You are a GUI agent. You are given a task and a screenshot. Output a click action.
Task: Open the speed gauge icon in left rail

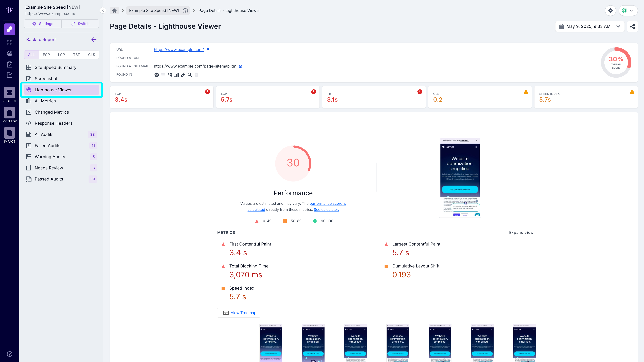click(10, 53)
